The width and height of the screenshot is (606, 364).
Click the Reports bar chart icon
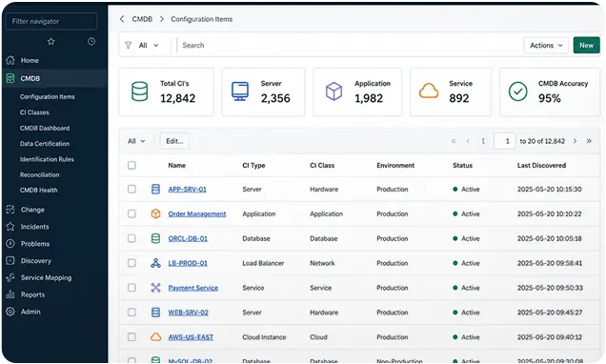tap(10, 294)
